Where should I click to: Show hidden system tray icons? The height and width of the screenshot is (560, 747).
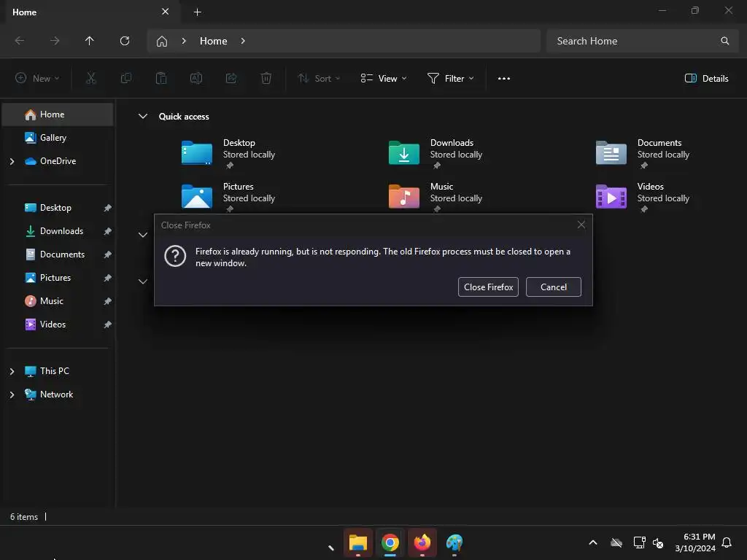[x=593, y=542]
